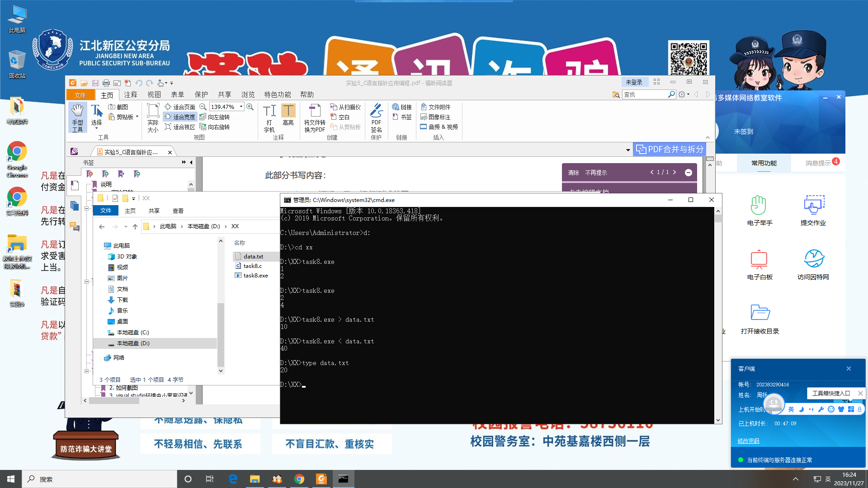Click Rotate Left (向左旋转) icon
The height and width of the screenshot is (488, 868).
click(x=203, y=117)
